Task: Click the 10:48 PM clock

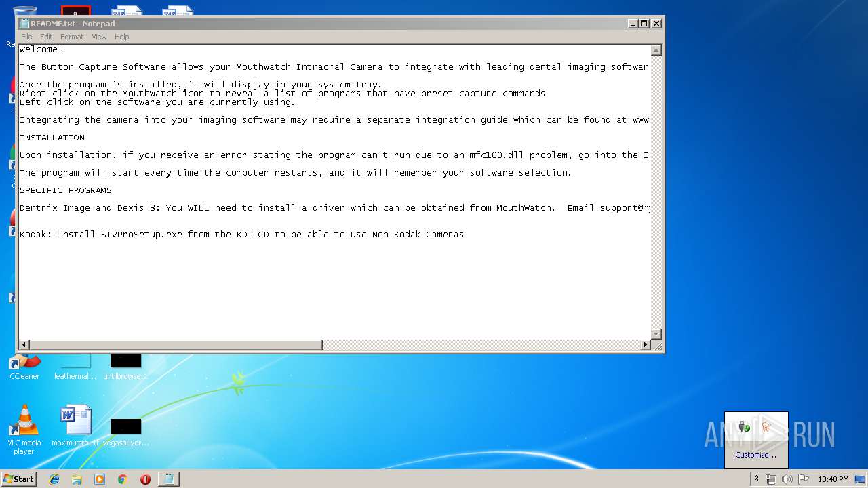Action: (833, 479)
